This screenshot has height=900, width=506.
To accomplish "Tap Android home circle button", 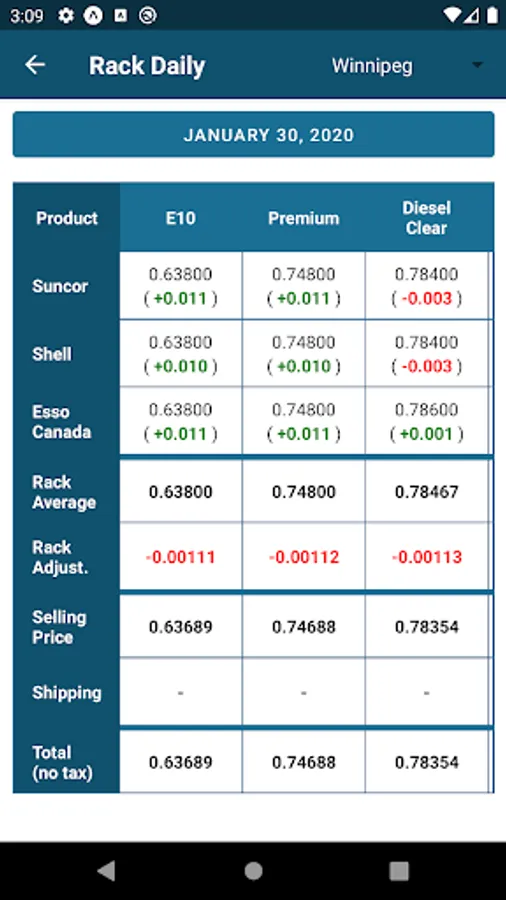I will (253, 870).
